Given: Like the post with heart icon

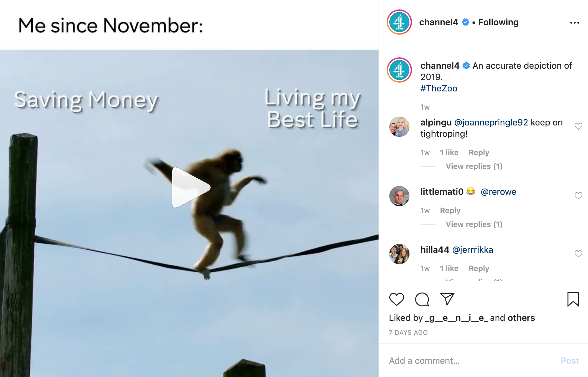Looking at the screenshot, I should (x=397, y=299).
